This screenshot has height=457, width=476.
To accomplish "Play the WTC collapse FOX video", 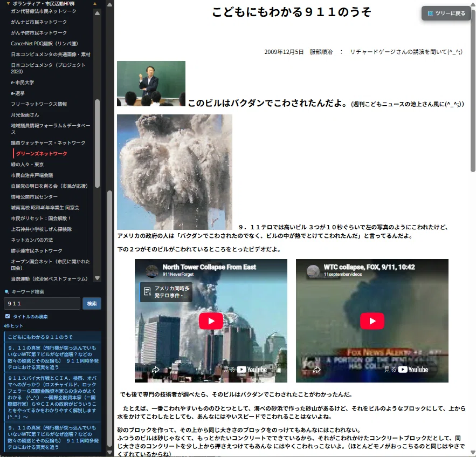I will pyautogui.click(x=372, y=321).
